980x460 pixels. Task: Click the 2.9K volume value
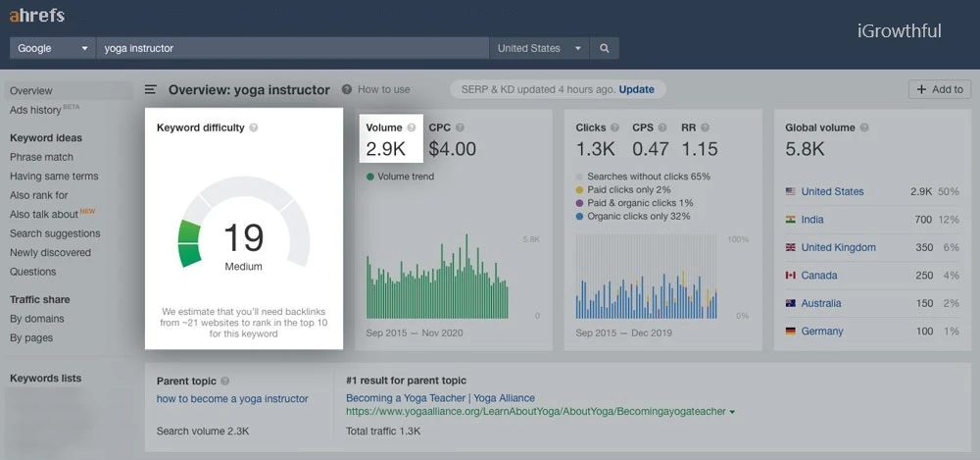tap(385, 148)
